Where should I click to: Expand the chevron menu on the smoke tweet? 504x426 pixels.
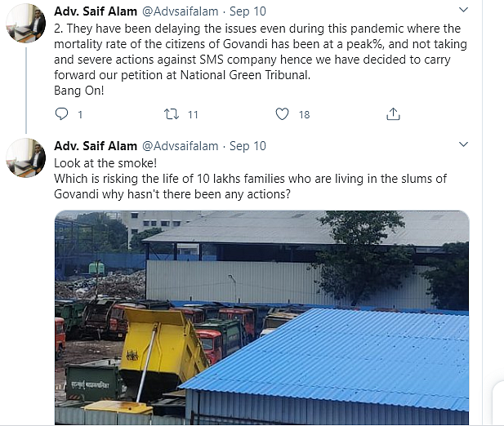[x=463, y=145]
